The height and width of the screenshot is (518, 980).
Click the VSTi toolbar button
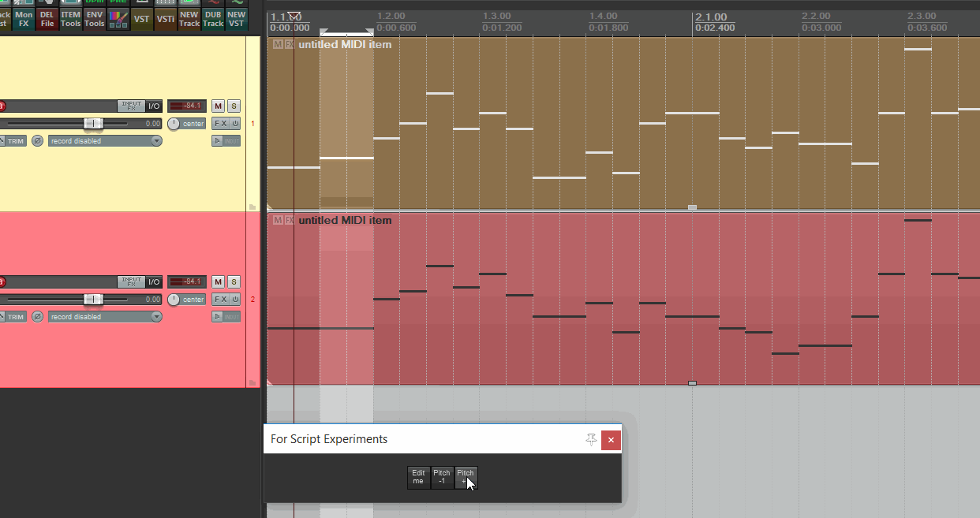166,18
